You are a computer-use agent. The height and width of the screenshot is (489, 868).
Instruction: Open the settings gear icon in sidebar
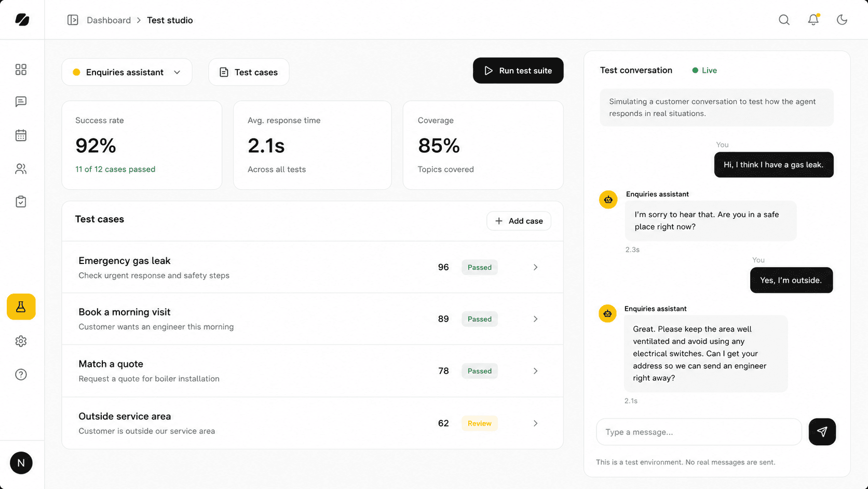click(x=21, y=341)
